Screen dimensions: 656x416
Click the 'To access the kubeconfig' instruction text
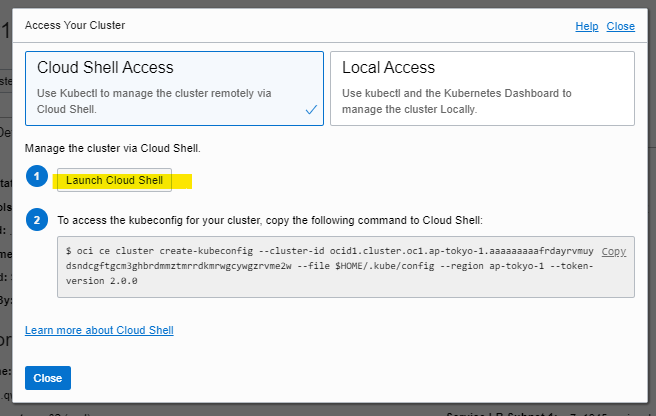[270, 220]
